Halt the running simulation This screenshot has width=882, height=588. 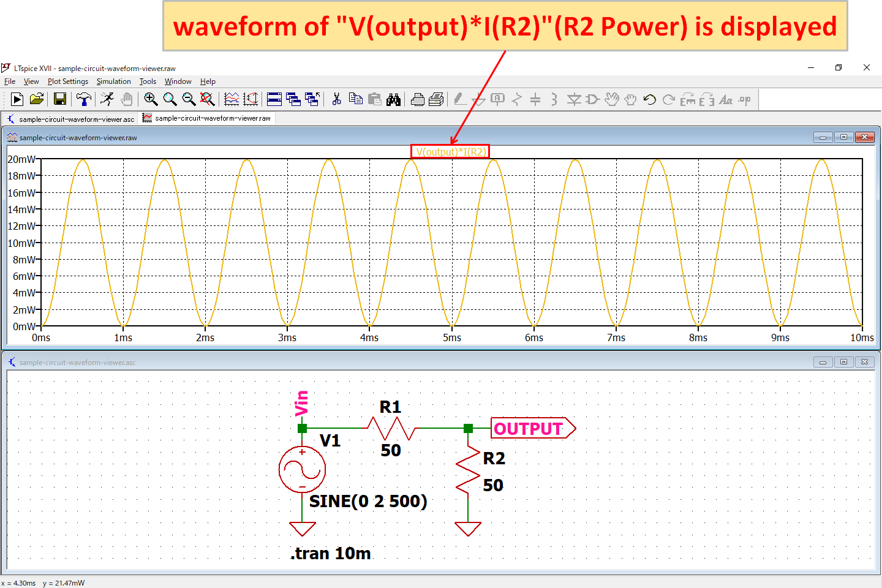tap(107, 99)
